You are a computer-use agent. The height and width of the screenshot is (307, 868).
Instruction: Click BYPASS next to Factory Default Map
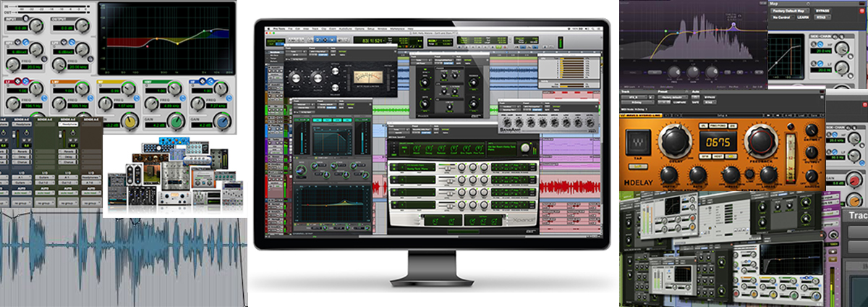click(822, 11)
